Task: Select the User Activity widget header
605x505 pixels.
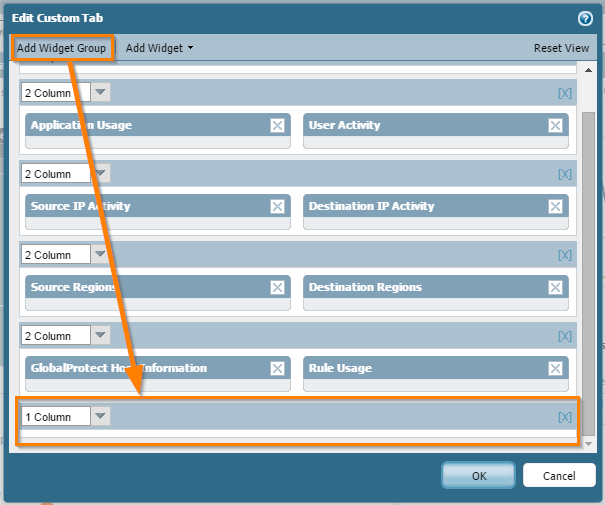Action: click(x=436, y=125)
